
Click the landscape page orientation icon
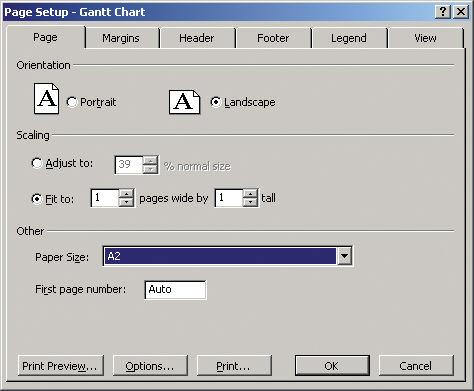coord(184,102)
